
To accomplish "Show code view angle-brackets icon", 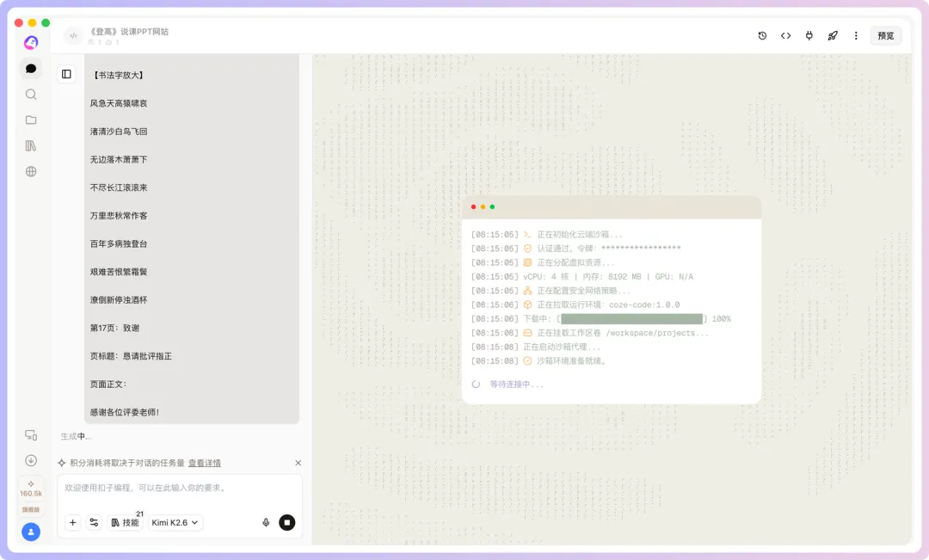I will (785, 35).
